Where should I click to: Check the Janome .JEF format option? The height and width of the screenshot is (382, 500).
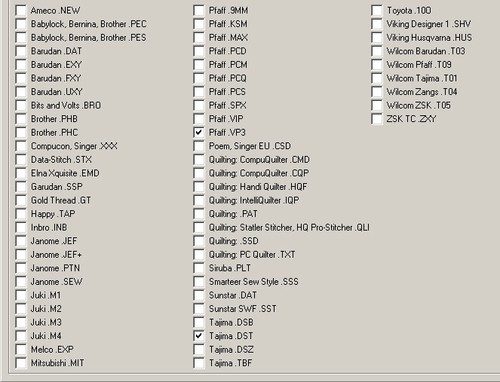tap(21, 241)
